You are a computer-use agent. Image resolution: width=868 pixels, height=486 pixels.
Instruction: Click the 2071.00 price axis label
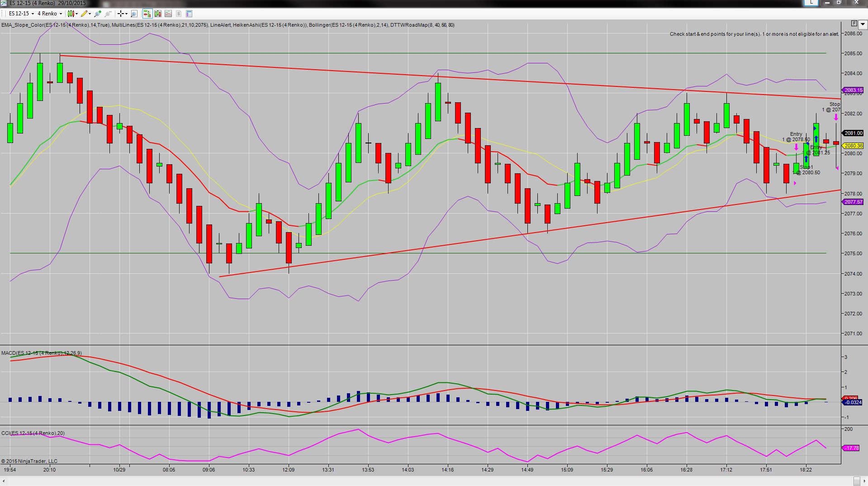tap(853, 334)
